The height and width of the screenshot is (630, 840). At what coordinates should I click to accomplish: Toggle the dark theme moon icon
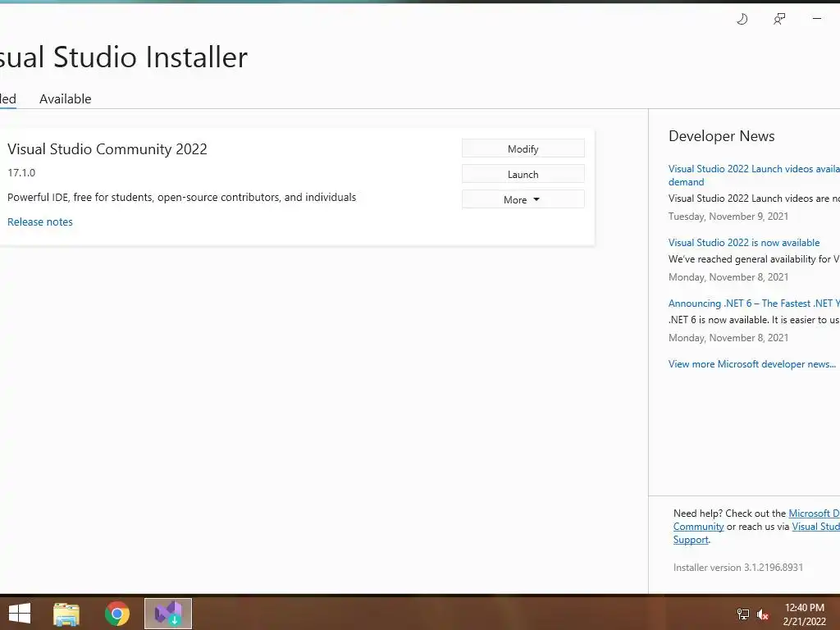point(742,20)
